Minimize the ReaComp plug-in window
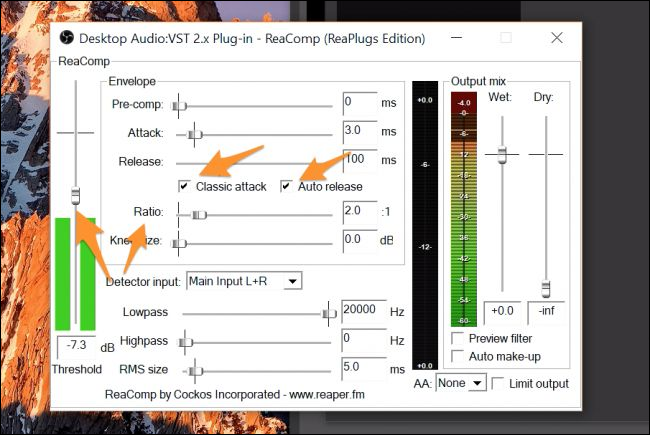Screen dimensions: 650x435 pyautogui.click(x=456, y=38)
